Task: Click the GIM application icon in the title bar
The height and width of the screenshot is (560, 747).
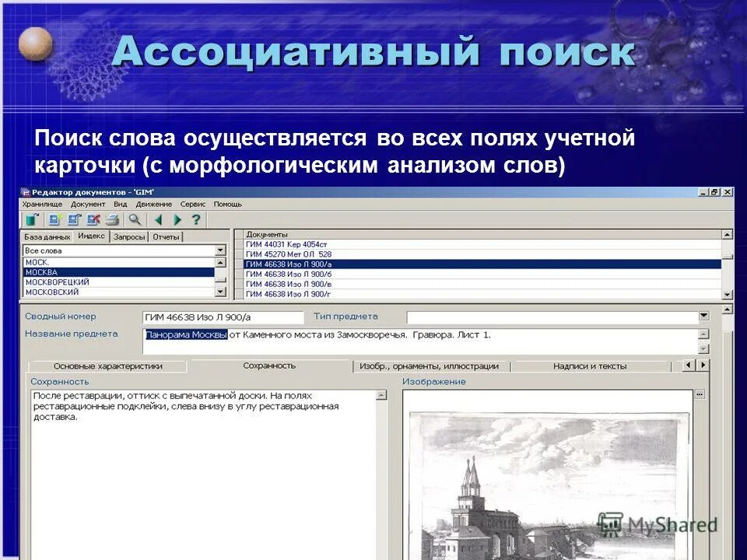Action: point(24,191)
